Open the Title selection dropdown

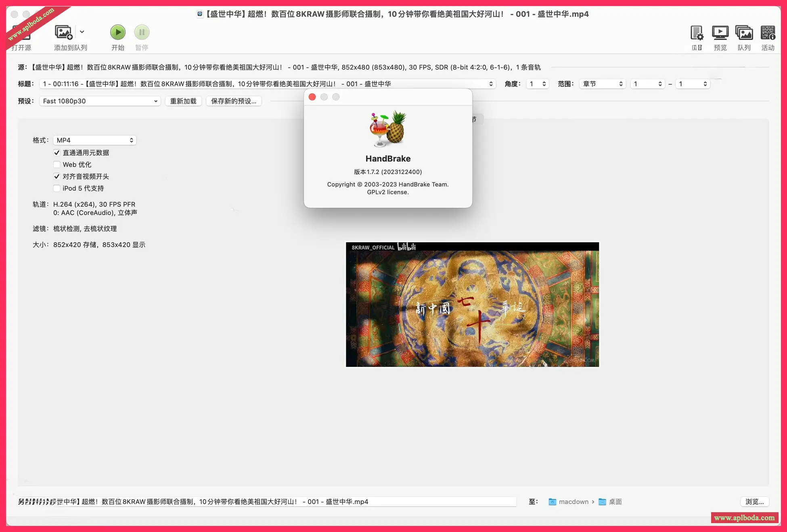pos(268,84)
